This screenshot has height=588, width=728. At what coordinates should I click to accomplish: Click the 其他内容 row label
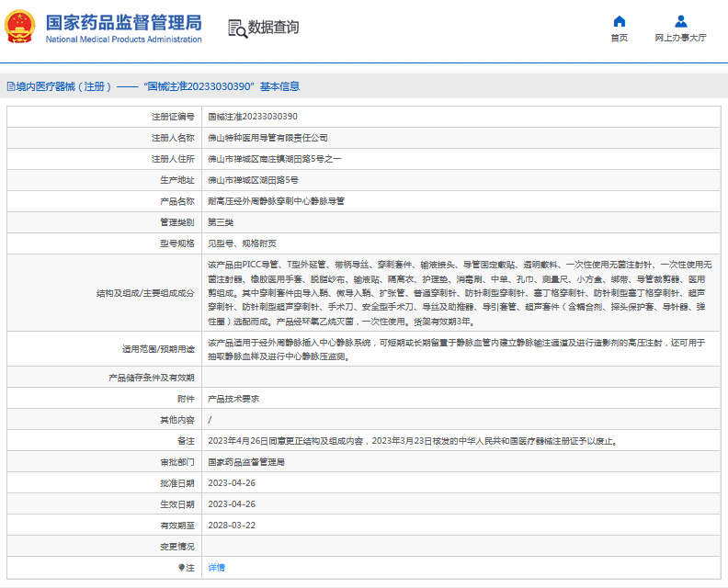tap(176, 420)
